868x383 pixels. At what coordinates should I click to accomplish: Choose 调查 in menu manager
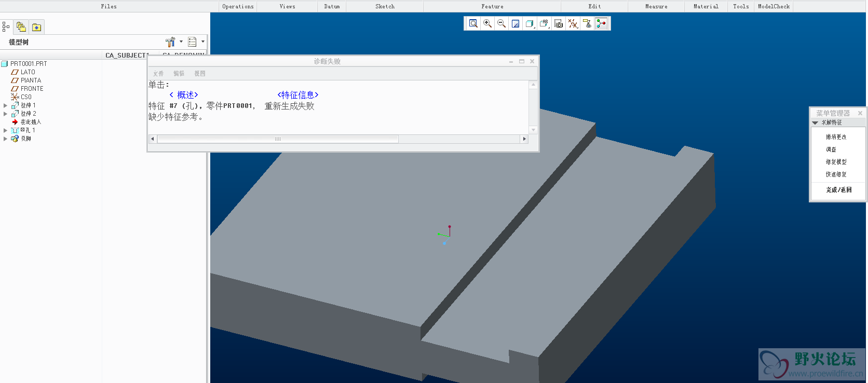tap(831, 149)
